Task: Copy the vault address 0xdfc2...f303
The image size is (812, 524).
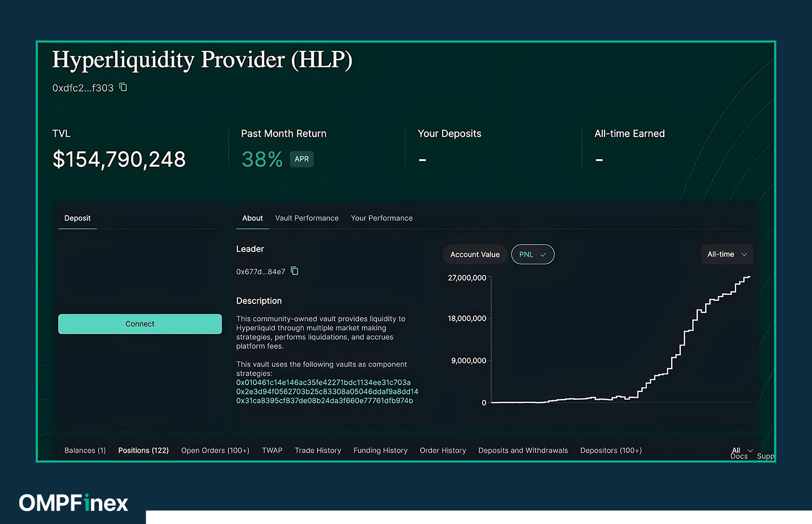Action: point(123,87)
